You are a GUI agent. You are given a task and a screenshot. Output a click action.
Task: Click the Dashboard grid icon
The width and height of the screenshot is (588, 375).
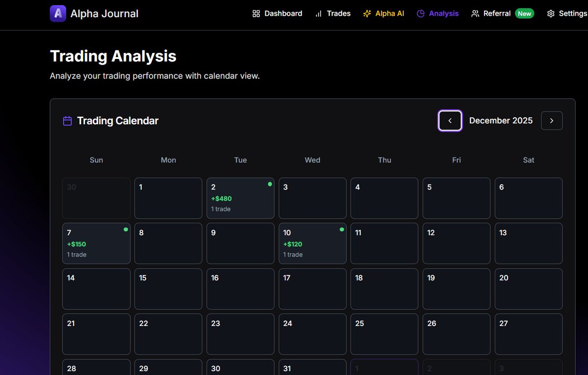point(256,14)
